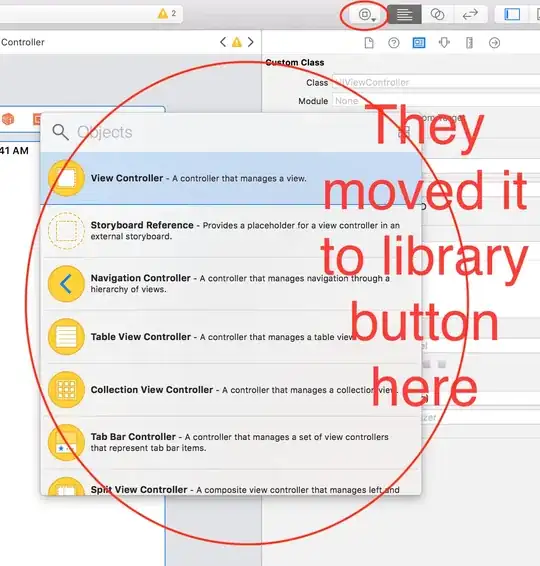540x566 pixels.
Task: Open the Attributes inspector tab
Action: click(444, 43)
